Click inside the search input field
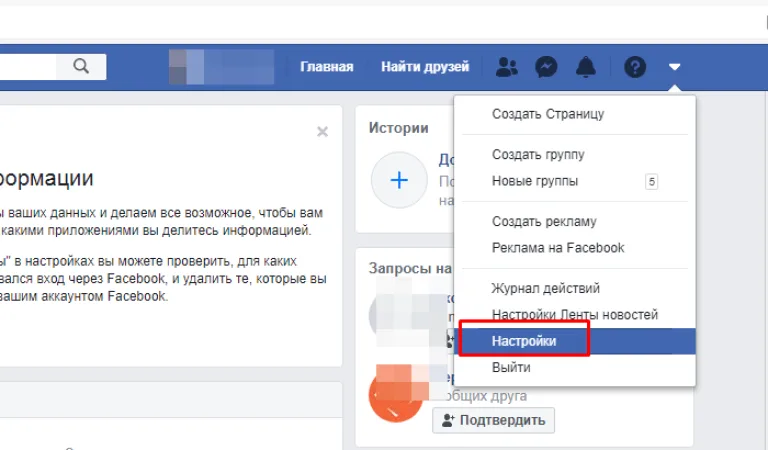The width and height of the screenshot is (768, 450). pyautogui.click(x=28, y=67)
